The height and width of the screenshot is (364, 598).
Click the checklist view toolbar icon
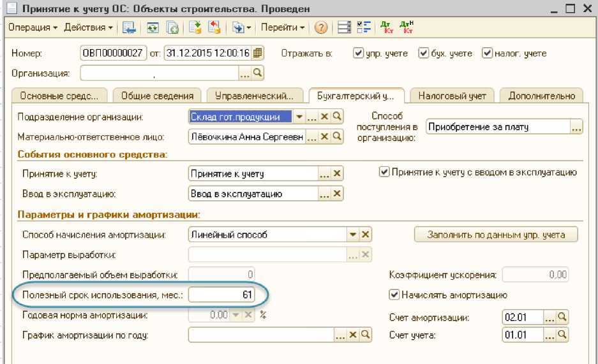pyautogui.click(x=363, y=27)
